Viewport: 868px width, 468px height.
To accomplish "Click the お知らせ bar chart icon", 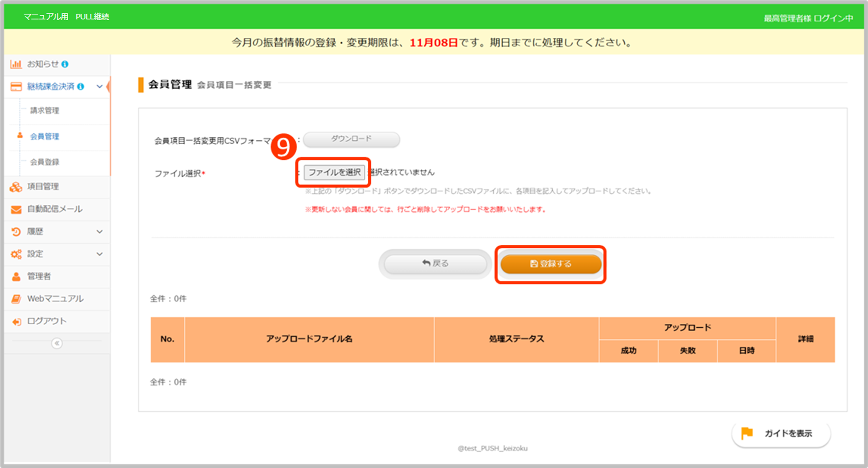I will click(x=16, y=64).
